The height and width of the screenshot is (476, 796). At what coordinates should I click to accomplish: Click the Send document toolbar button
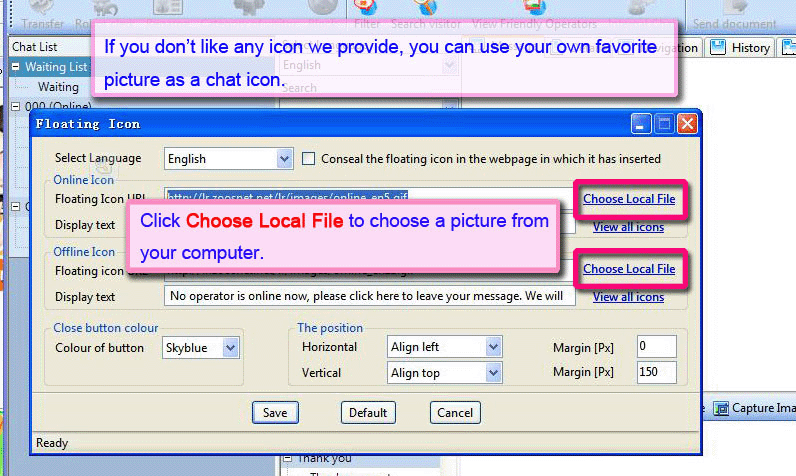[x=734, y=15]
